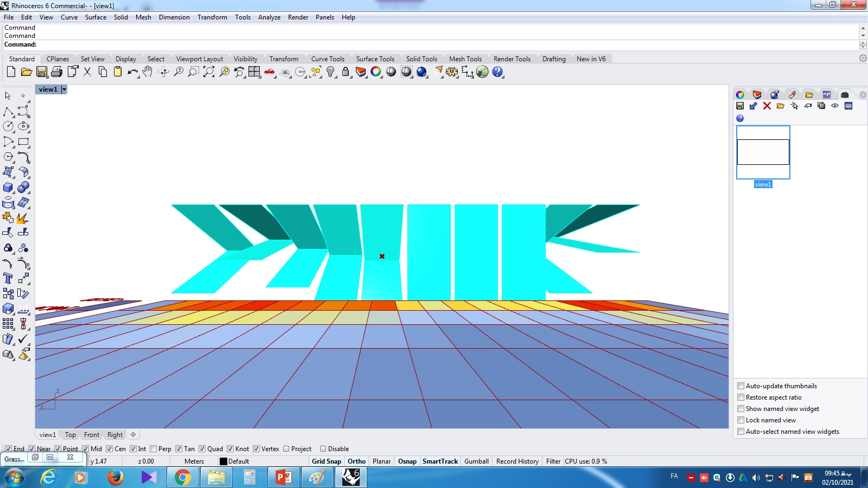Click the Text object tool icon

click(x=8, y=279)
